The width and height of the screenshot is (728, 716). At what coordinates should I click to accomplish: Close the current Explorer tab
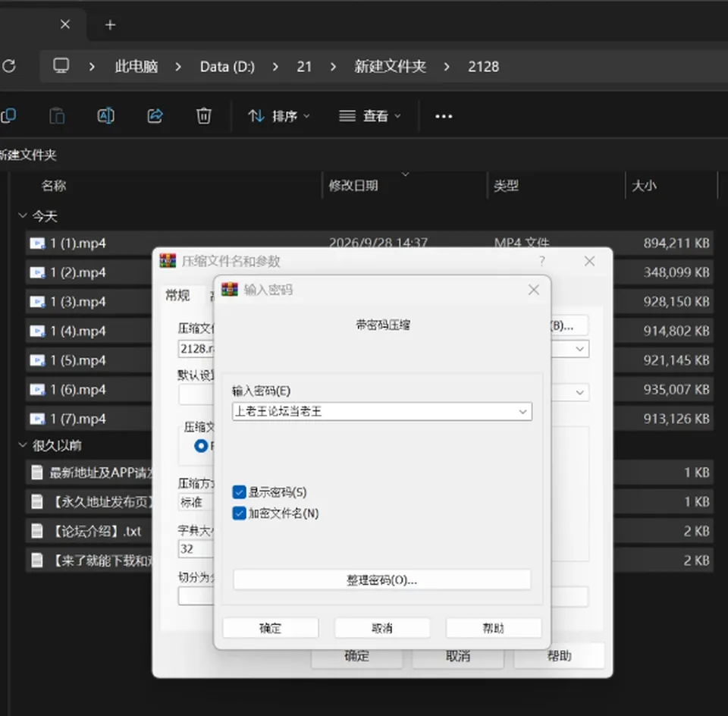(65, 24)
